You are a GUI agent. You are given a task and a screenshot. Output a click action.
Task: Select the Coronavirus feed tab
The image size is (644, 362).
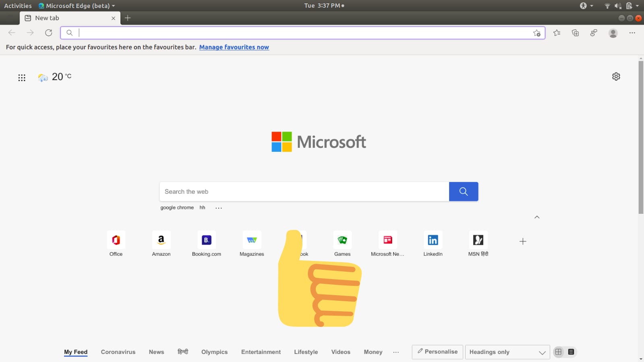pos(118,352)
